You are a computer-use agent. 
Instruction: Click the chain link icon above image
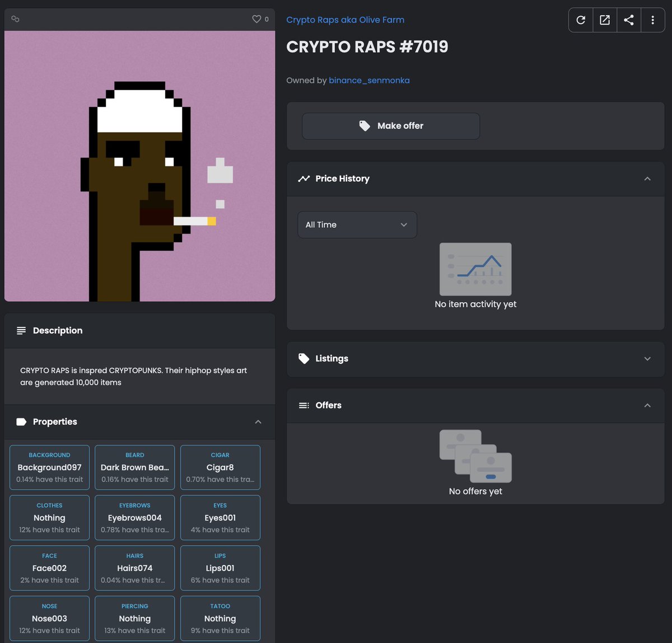coord(15,19)
